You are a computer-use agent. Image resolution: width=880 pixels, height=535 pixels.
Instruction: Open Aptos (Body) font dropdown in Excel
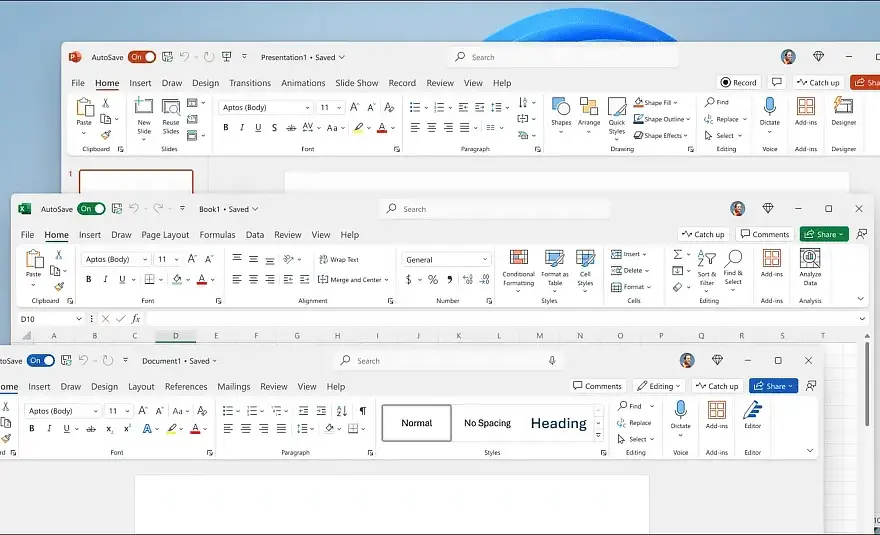point(145,259)
